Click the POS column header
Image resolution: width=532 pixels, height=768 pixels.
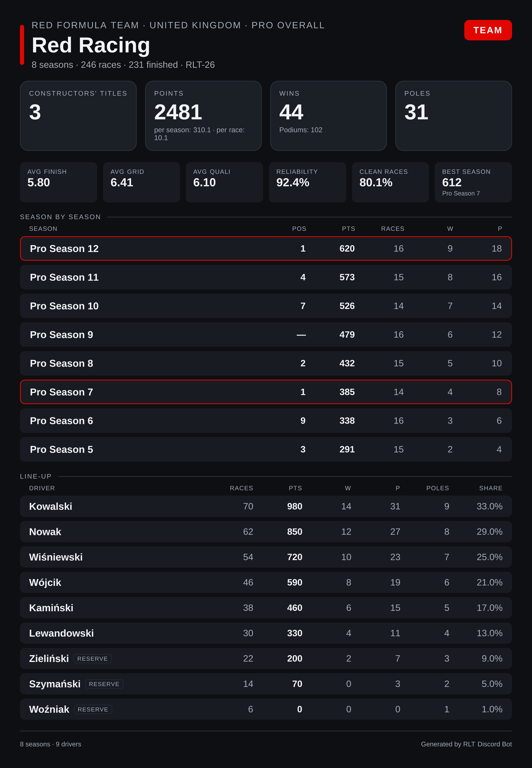[x=299, y=229]
